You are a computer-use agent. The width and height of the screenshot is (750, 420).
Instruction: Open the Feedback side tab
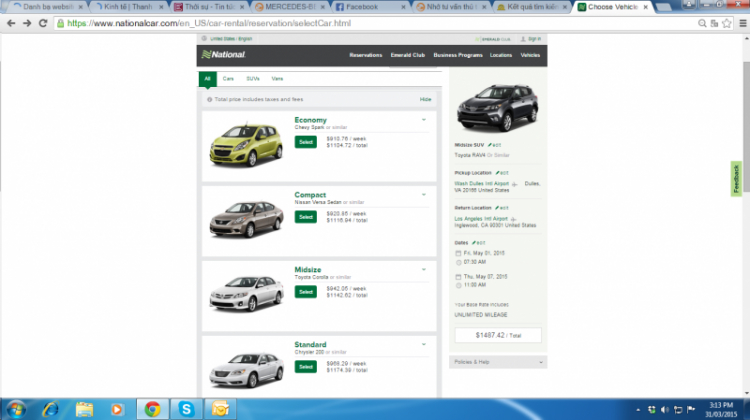pos(736,179)
